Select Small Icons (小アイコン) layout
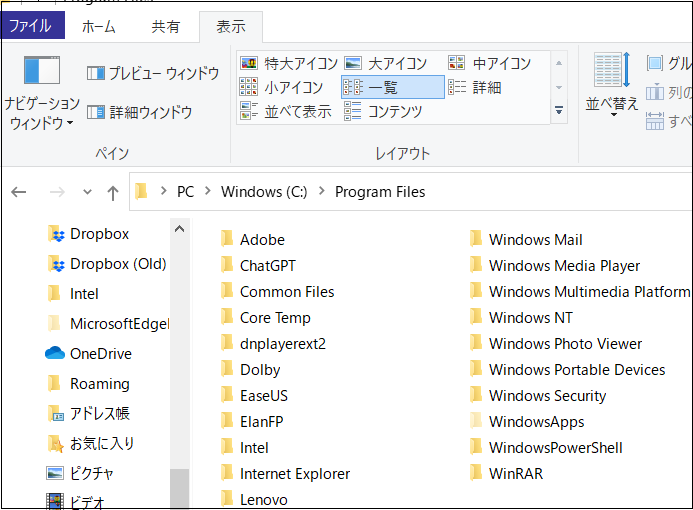The image size is (693, 510). point(283,87)
